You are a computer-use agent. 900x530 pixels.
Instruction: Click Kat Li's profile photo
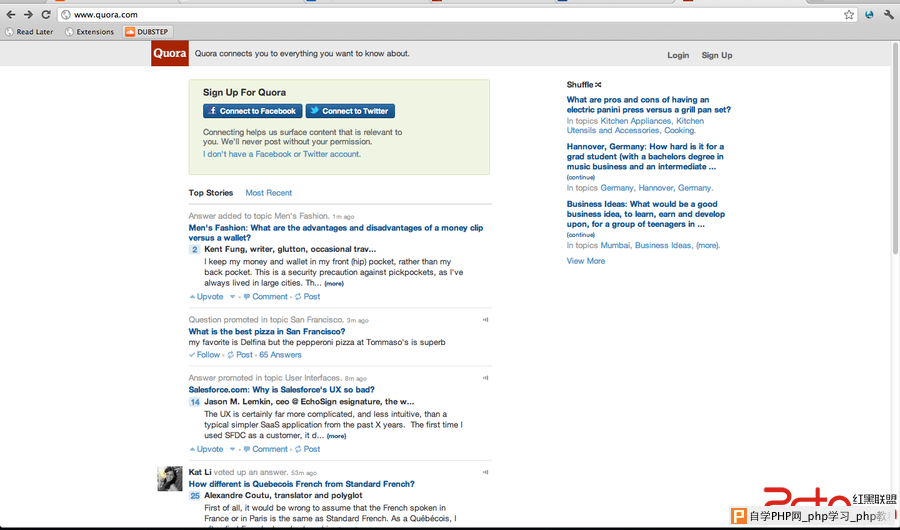tap(170, 478)
